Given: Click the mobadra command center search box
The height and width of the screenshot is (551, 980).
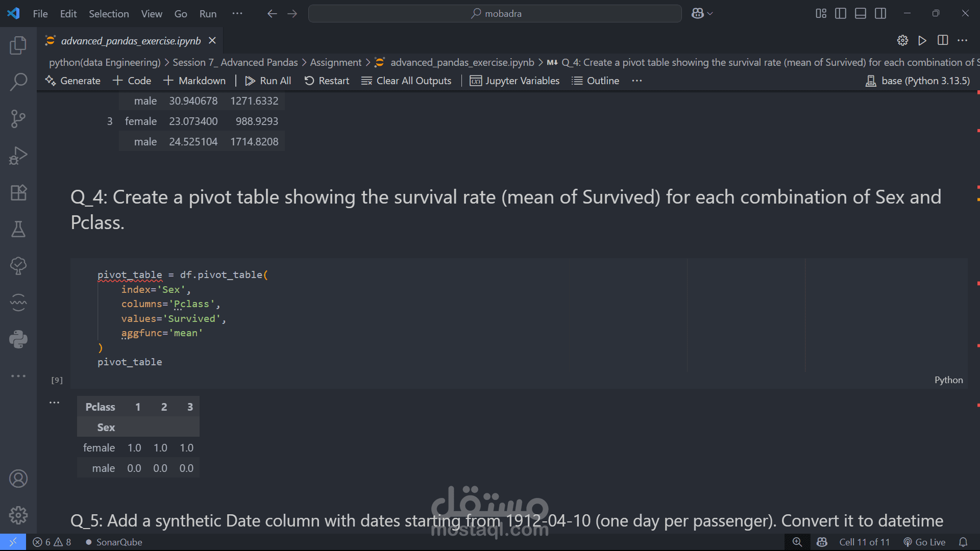Looking at the screenshot, I should [x=495, y=14].
